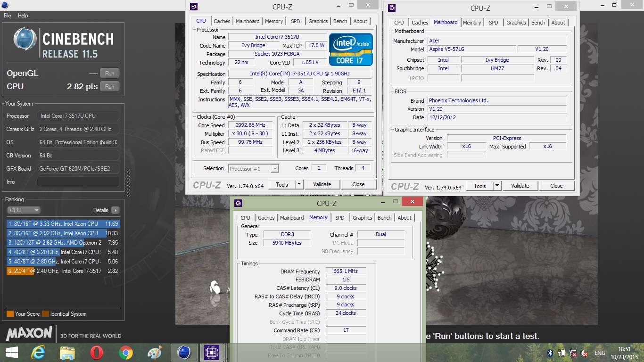Click network status tray icon

573,353
